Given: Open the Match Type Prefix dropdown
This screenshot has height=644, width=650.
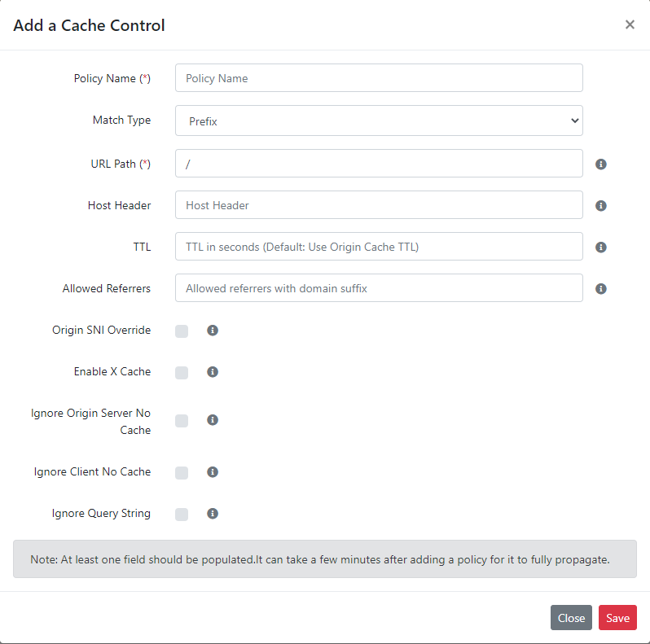Looking at the screenshot, I should tap(379, 120).
